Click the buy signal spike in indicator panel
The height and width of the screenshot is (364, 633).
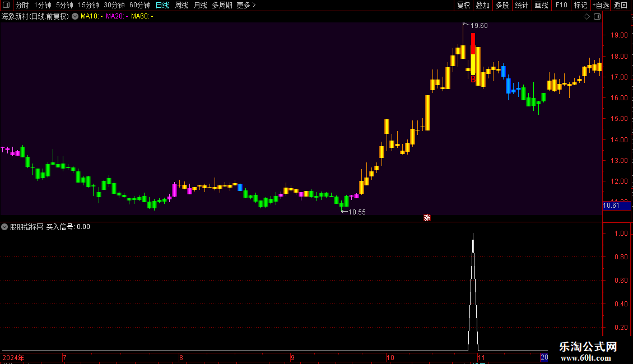[473, 292]
